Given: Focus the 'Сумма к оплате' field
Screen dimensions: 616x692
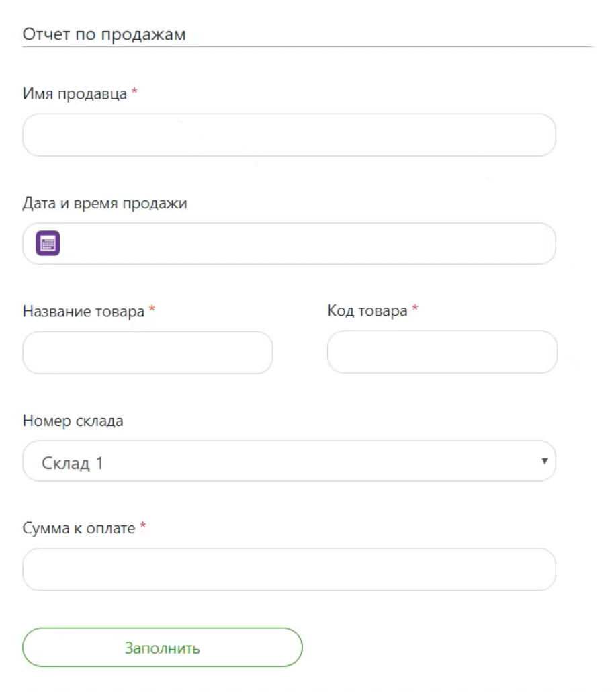Looking at the screenshot, I should [289, 570].
